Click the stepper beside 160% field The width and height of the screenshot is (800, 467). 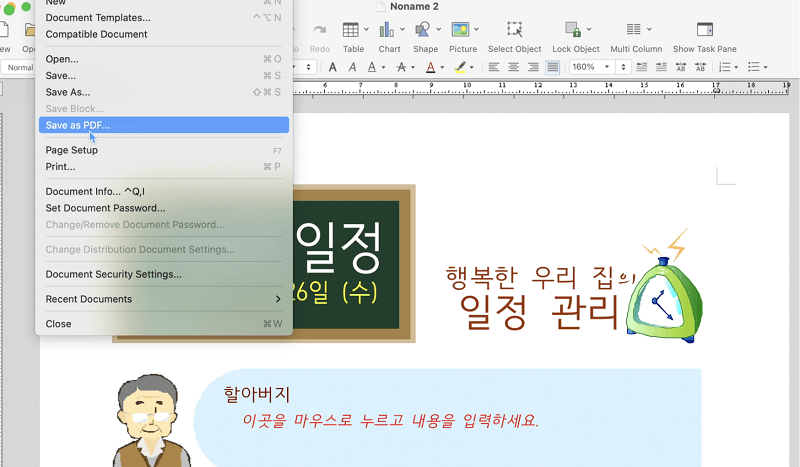[x=623, y=67]
